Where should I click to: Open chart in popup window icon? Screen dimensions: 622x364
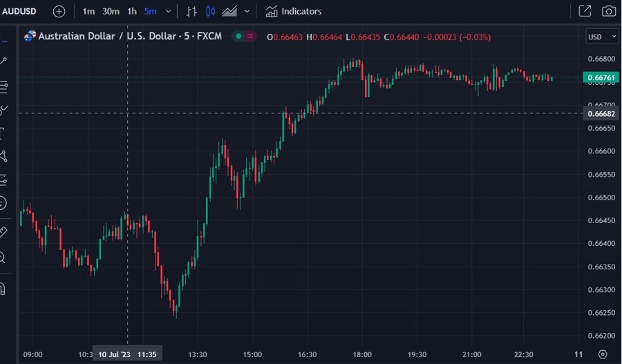(585, 11)
